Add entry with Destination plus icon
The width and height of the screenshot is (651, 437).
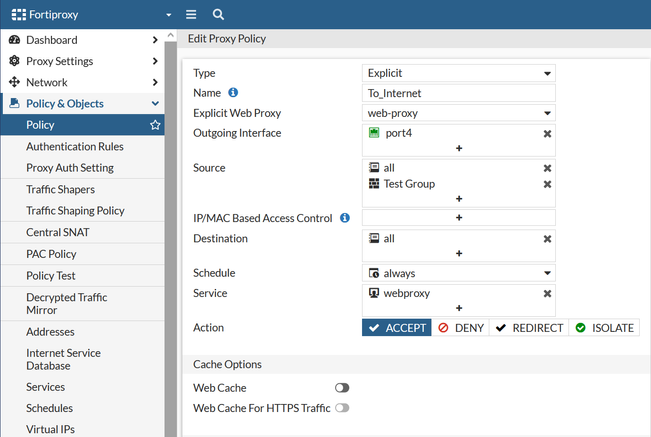pos(459,254)
